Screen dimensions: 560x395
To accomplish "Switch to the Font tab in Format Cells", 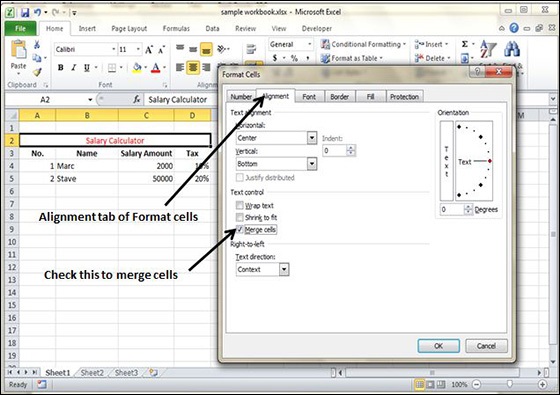I will (x=309, y=97).
